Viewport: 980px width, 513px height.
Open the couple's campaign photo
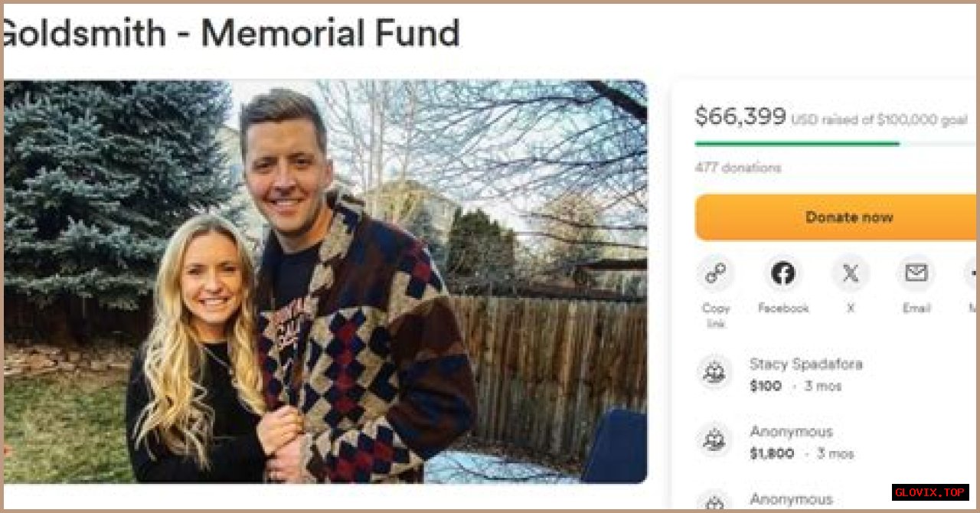pyautogui.click(x=325, y=281)
